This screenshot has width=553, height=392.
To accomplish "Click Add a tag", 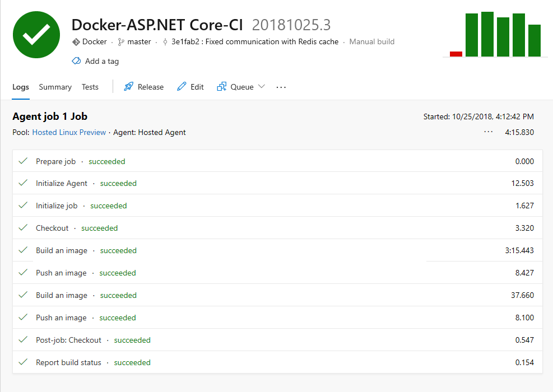I will [x=102, y=62].
